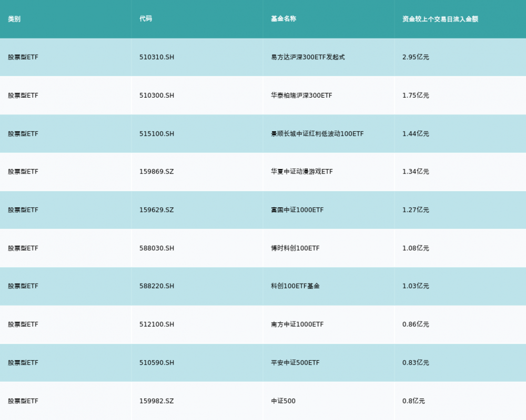The width and height of the screenshot is (526, 420).
Task: Click 股票型ETF in the 159869.SZ row
Action: pyautogui.click(x=23, y=171)
